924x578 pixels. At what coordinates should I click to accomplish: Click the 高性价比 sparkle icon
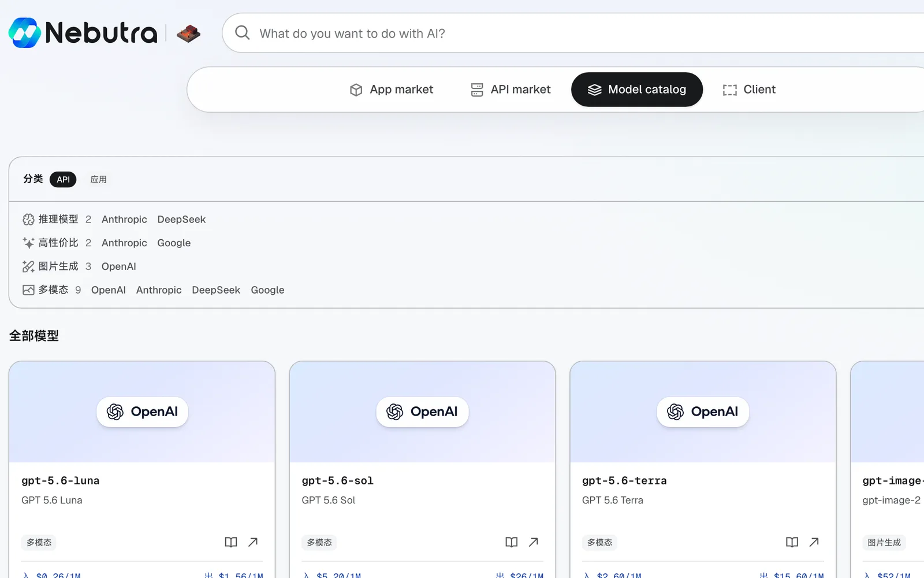click(28, 243)
